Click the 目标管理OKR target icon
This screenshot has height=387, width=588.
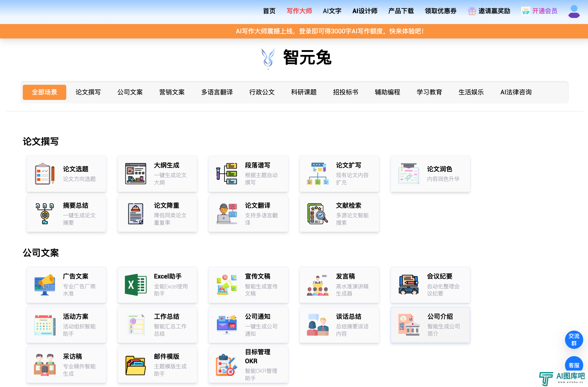click(227, 365)
